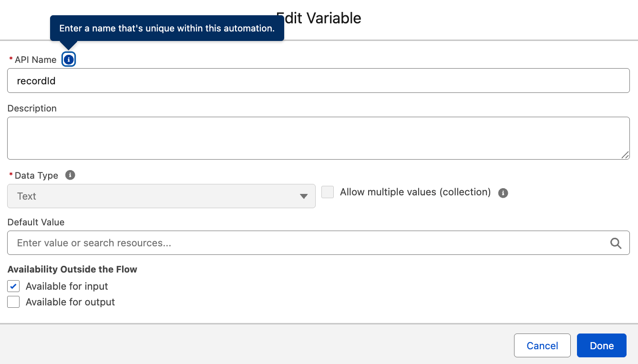
Task: Enable Available for output
Action: point(13,302)
